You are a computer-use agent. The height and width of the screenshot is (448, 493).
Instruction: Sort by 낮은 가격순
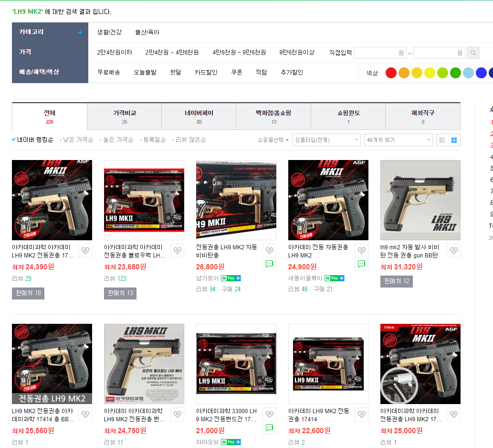click(78, 139)
